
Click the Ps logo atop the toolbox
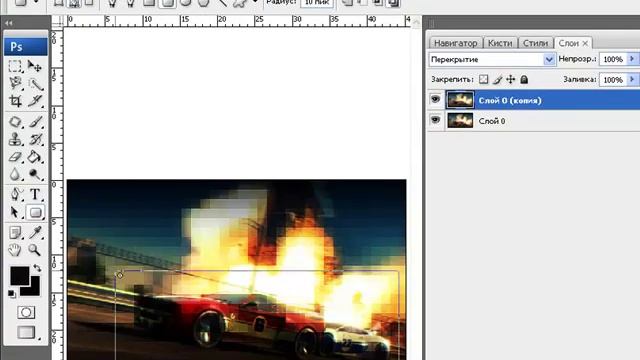(26, 47)
